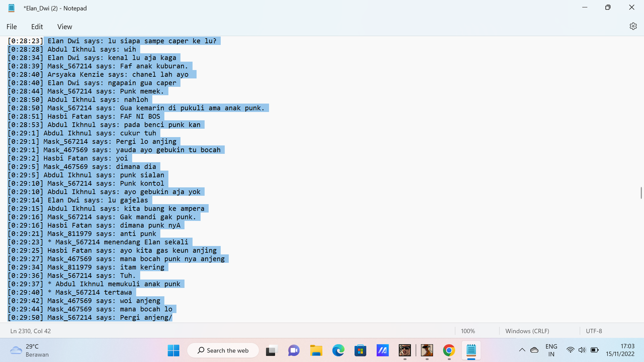Click UTF-8 encoding indicator
Image resolution: width=644 pixels, height=362 pixels.
coord(594,331)
